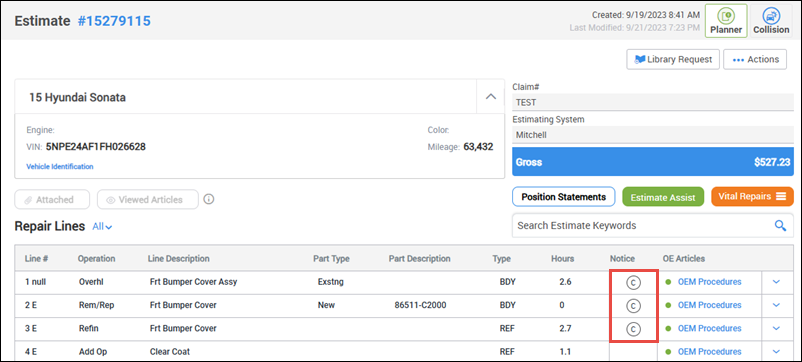Viewport: 802px width, 362px height.
Task: Open OEM Procedures for the Clear Coat line
Action: click(x=709, y=352)
